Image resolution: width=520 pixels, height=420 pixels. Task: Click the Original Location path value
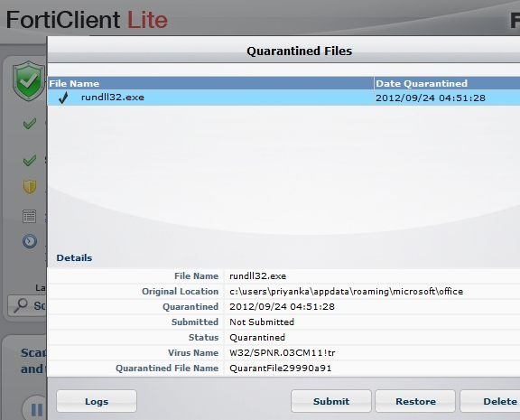347,291
